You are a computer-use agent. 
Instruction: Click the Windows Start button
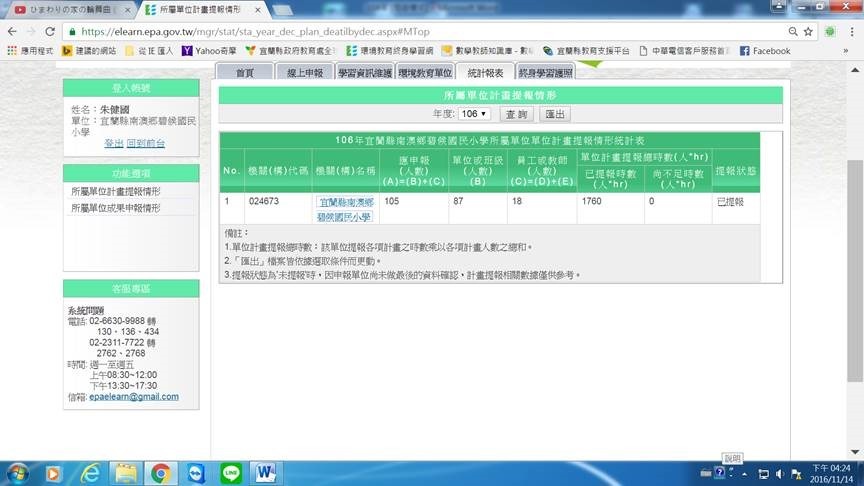pos(18,471)
